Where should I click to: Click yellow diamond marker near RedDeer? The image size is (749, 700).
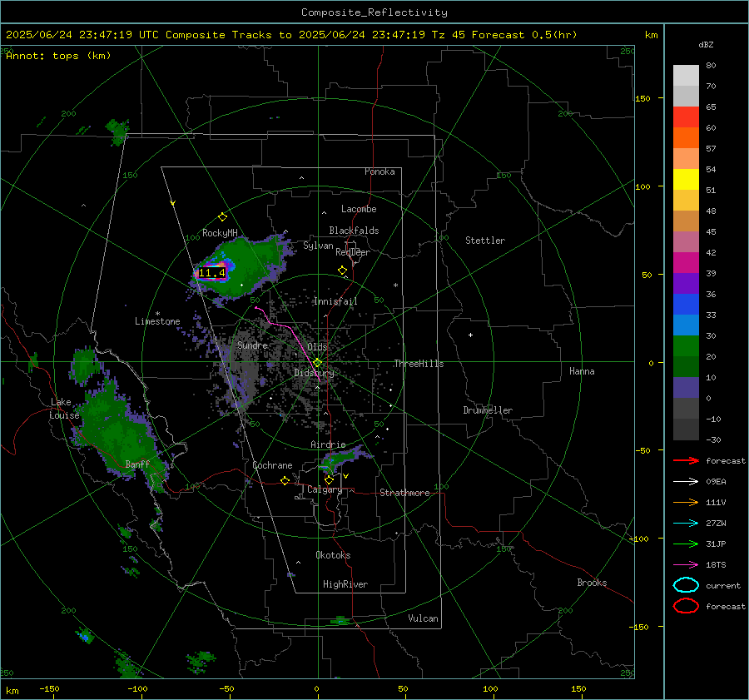(x=342, y=271)
